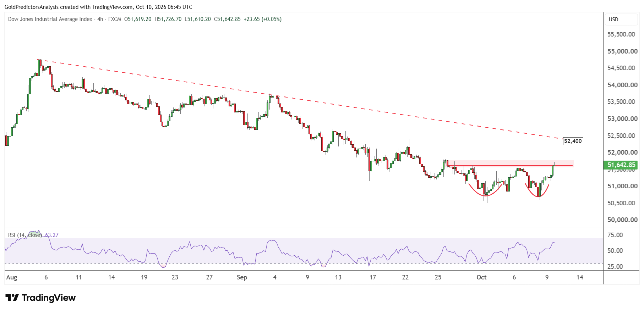644x311 pixels.
Task: Click the 50,500.00 price axis label
Action: (621, 203)
